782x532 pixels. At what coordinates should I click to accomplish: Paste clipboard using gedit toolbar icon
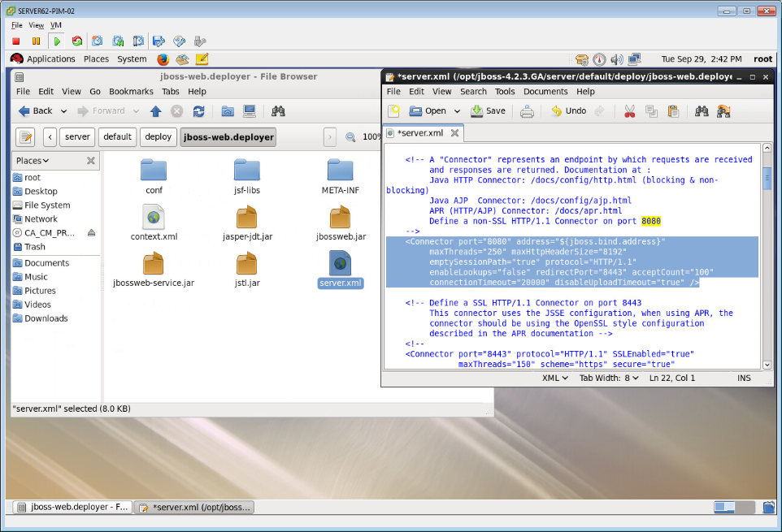coord(673,111)
